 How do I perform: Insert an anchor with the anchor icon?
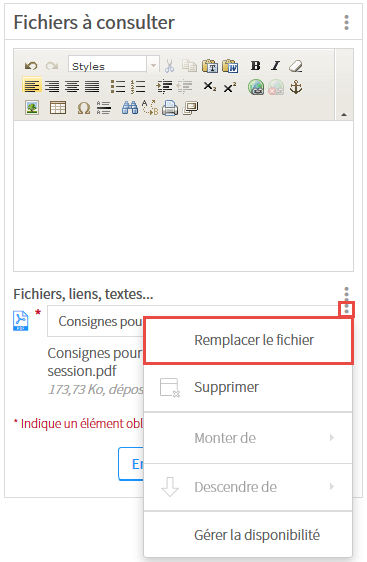pos(296,87)
